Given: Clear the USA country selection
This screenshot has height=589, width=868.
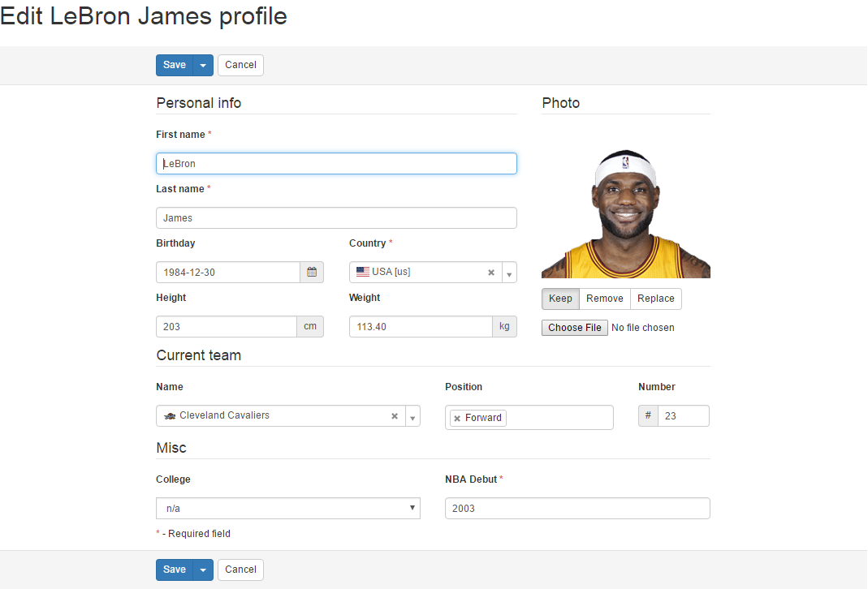Looking at the screenshot, I should [x=490, y=273].
